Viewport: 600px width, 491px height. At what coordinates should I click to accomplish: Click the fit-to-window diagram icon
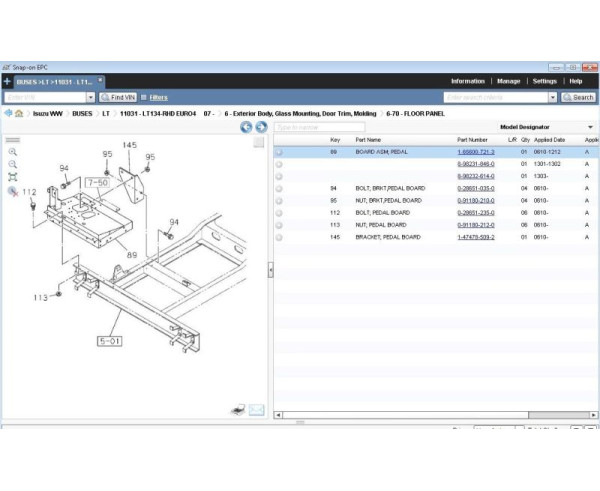coord(12,176)
